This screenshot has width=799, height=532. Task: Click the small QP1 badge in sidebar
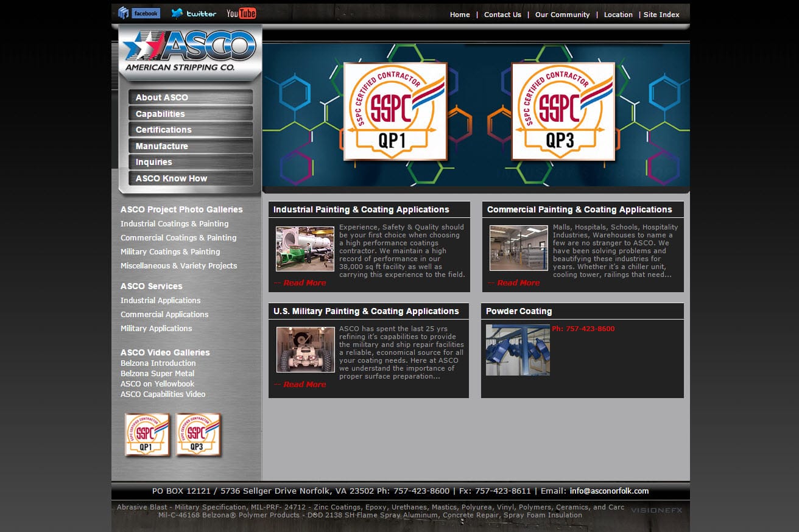point(147,435)
